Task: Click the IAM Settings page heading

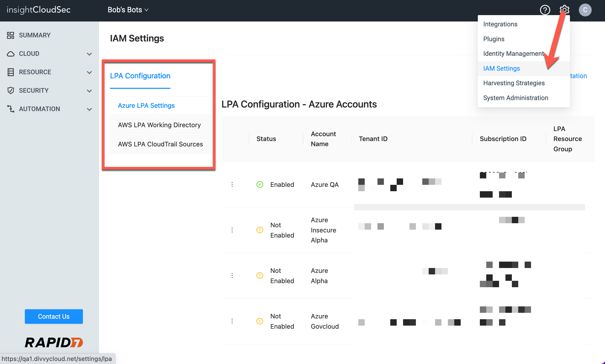Action: point(137,38)
